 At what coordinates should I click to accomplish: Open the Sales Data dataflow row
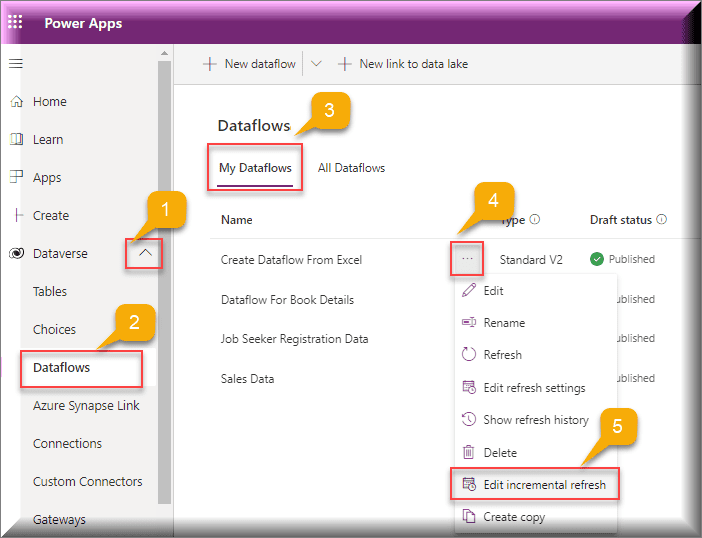coord(247,379)
